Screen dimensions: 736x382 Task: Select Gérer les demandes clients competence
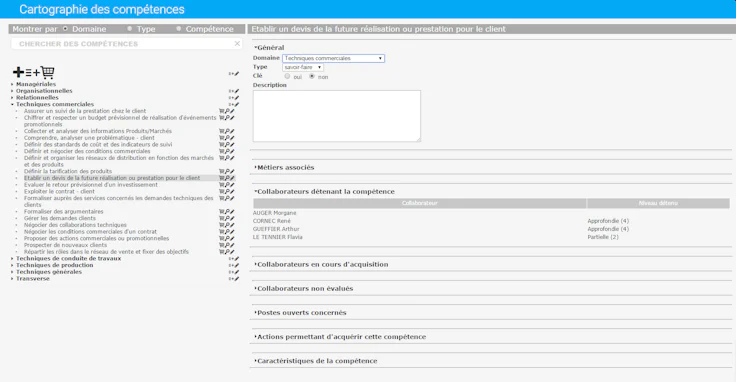pos(60,219)
